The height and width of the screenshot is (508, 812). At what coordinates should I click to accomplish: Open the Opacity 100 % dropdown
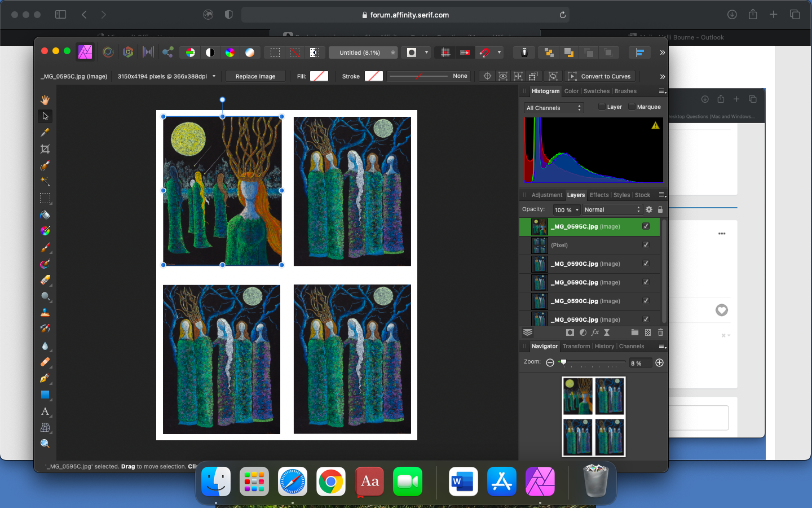tap(567, 209)
